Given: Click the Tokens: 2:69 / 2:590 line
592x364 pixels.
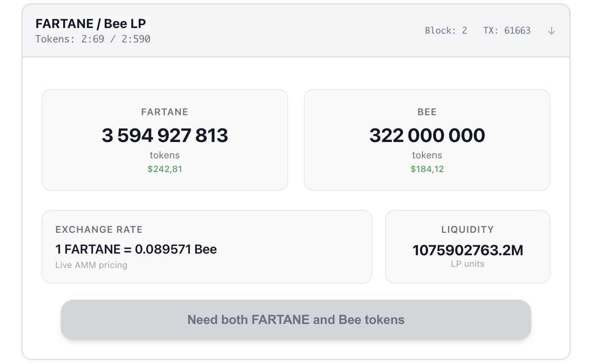Looking at the screenshot, I should pyautogui.click(x=93, y=38).
